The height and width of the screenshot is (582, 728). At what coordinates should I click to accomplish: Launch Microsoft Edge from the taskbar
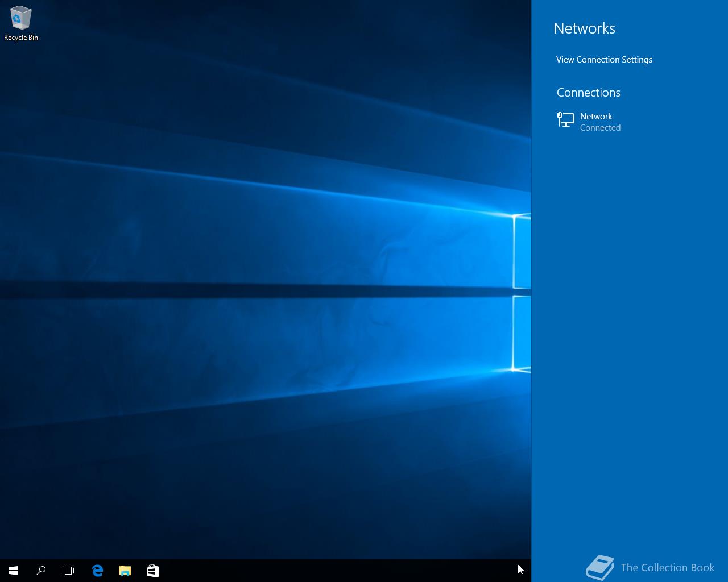click(x=97, y=571)
